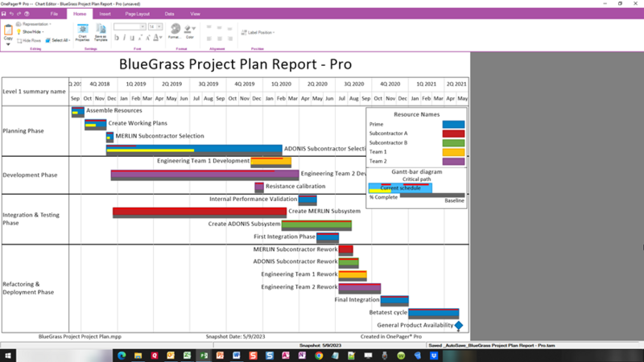Select the Create MERLIN Subsystem red bar

tap(200, 212)
